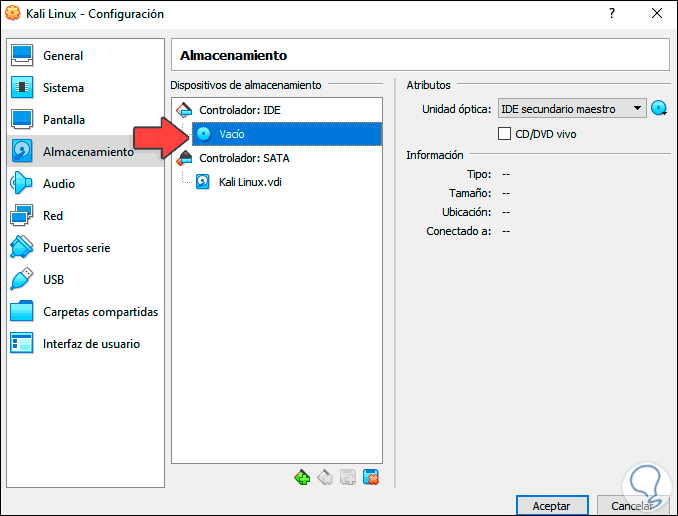Select Controlador: IDE in storage tree

coord(240,110)
